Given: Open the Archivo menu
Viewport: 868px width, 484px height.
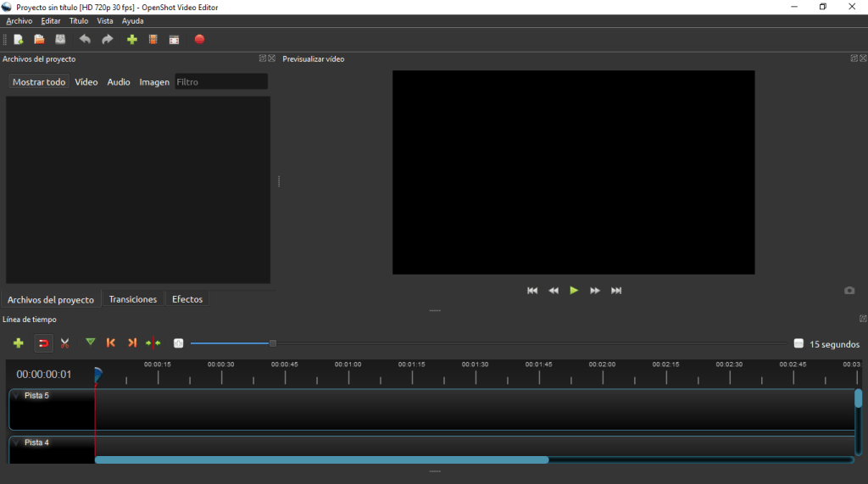Looking at the screenshot, I should (19, 21).
